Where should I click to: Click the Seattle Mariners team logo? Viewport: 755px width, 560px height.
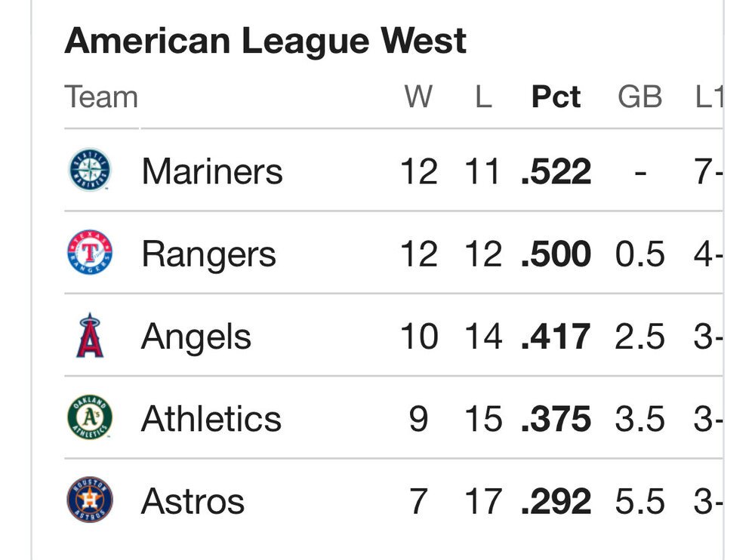90,170
